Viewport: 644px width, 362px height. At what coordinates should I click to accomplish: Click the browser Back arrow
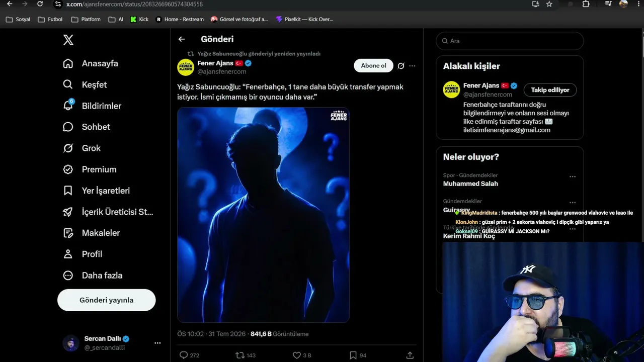(x=10, y=4)
